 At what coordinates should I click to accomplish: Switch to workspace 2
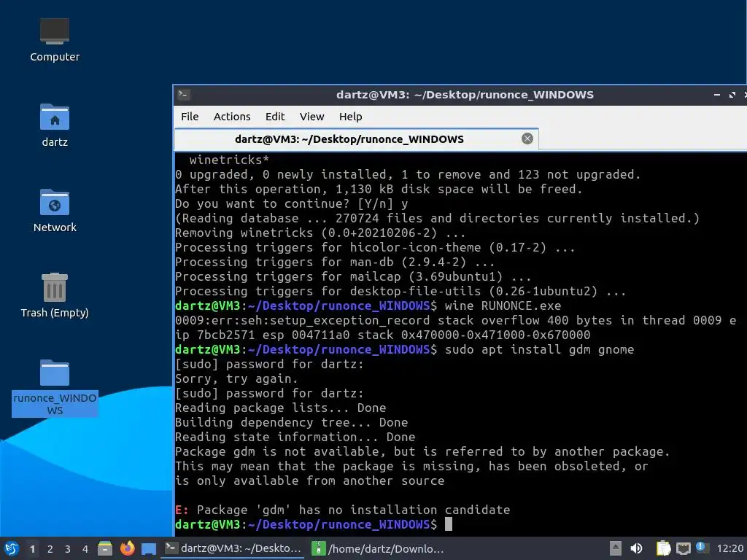[x=50, y=549]
